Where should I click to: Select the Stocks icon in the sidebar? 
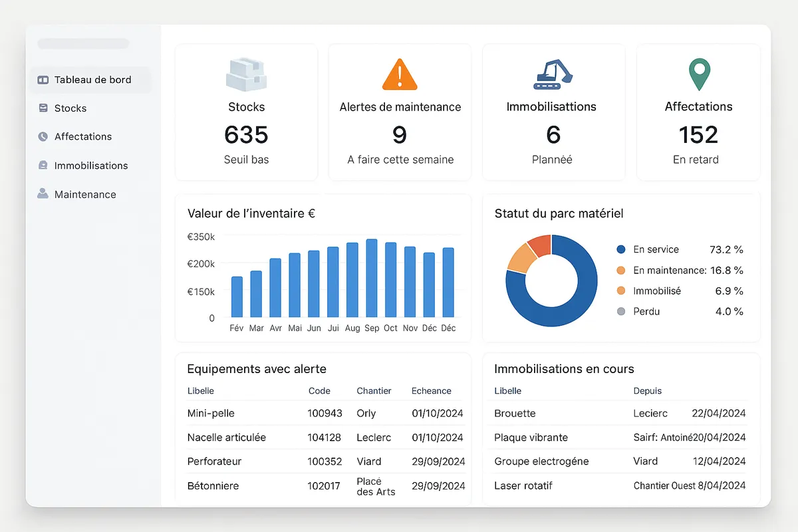[42, 108]
